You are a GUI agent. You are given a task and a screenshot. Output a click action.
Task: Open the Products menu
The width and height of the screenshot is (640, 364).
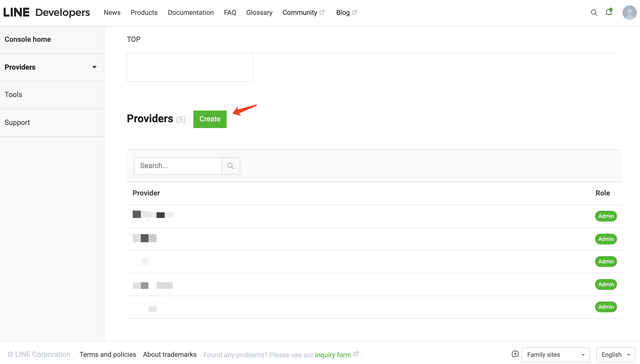point(144,13)
